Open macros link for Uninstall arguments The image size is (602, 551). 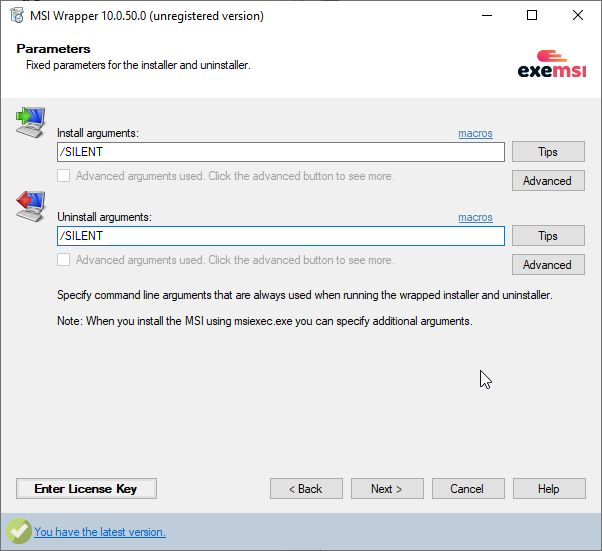[475, 217]
